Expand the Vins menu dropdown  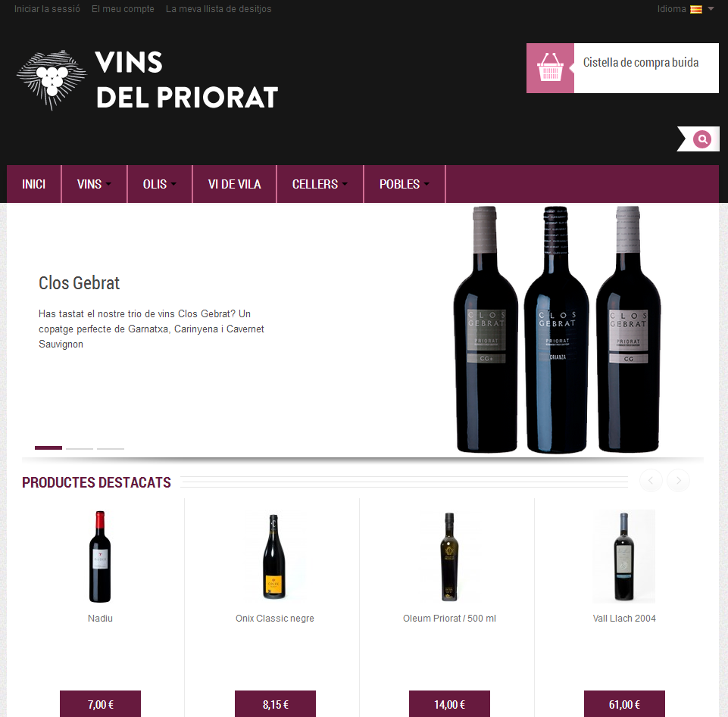(94, 184)
